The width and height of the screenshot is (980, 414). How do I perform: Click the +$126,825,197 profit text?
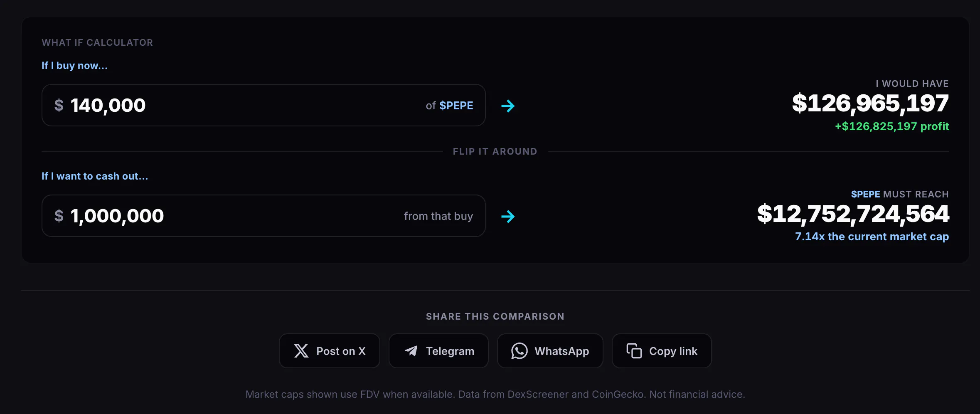tap(892, 126)
